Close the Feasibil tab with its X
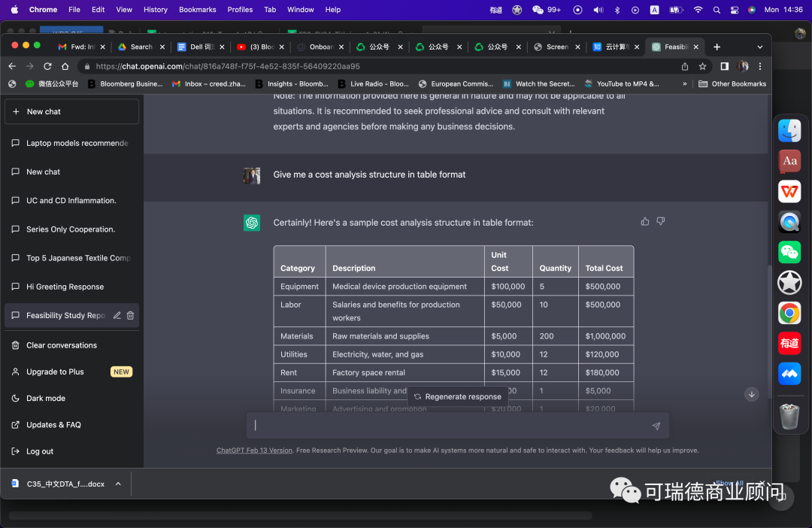 coord(696,47)
